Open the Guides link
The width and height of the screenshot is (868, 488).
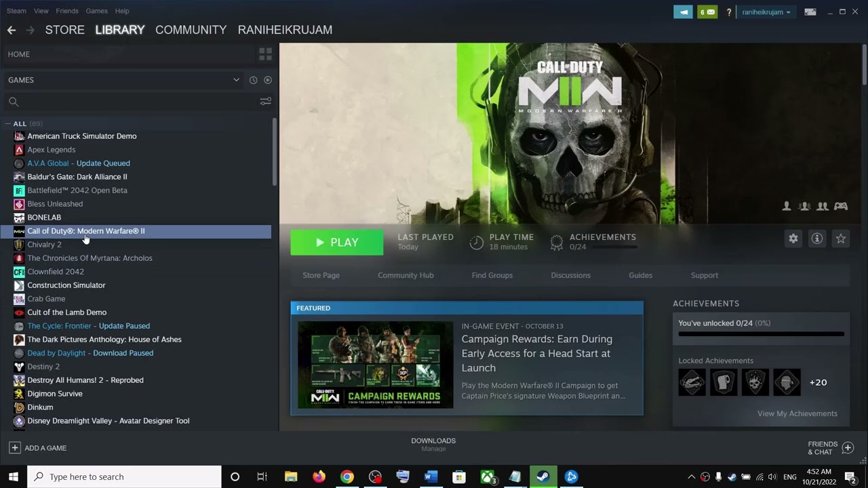pos(640,275)
